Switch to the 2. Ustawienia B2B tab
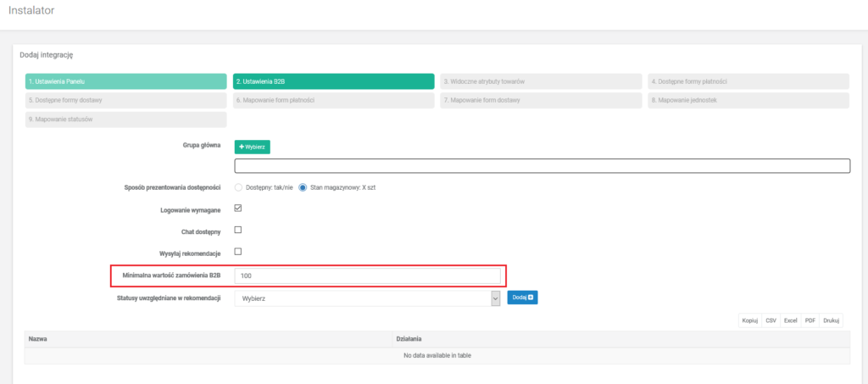This screenshot has height=384, width=868. tap(332, 81)
